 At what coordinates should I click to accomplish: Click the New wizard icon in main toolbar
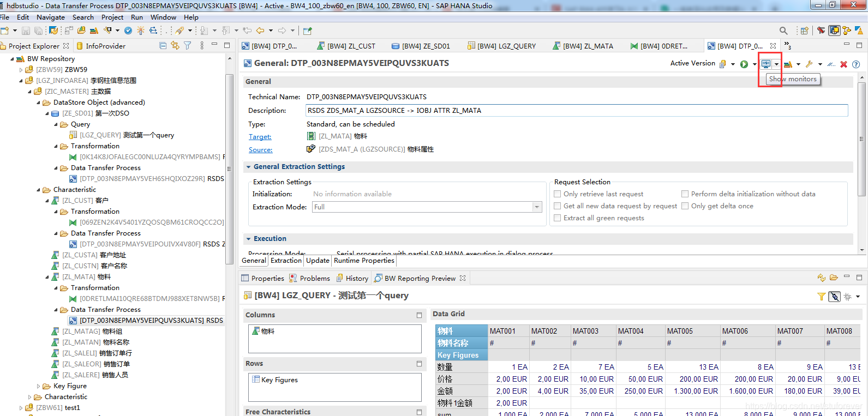5,31
